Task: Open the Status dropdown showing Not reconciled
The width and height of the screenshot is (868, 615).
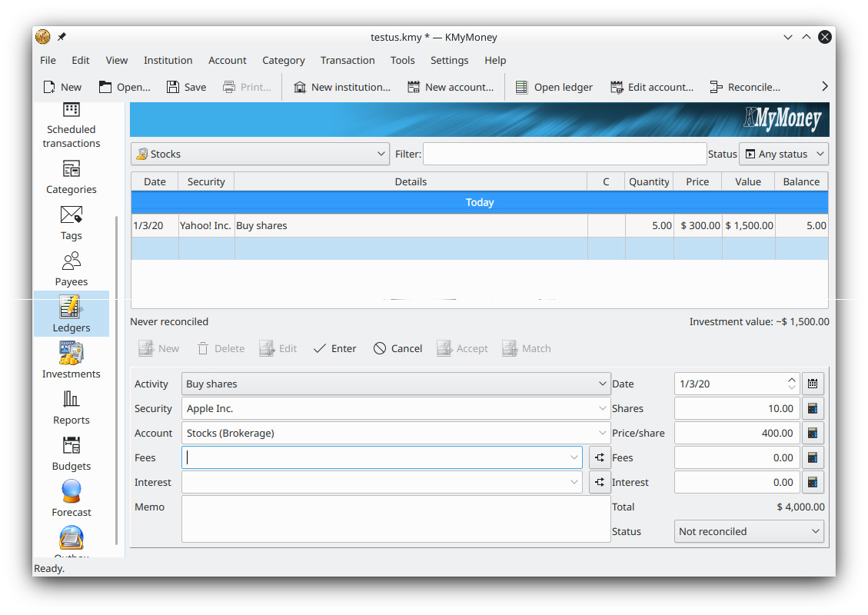Action: pos(749,531)
